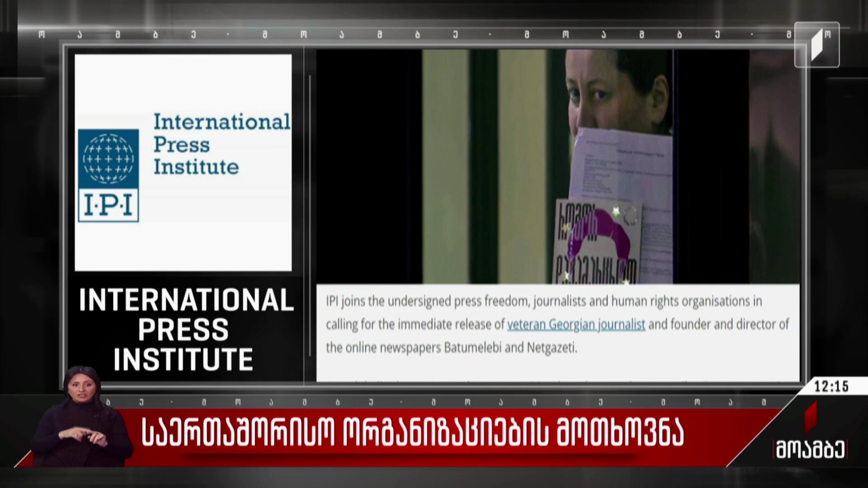
Task: Select the photo of the woman holding papers
Action: pyautogui.click(x=558, y=166)
